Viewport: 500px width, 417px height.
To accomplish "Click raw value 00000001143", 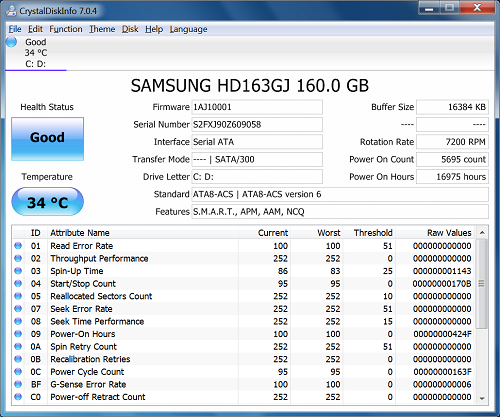I will click(442, 271).
